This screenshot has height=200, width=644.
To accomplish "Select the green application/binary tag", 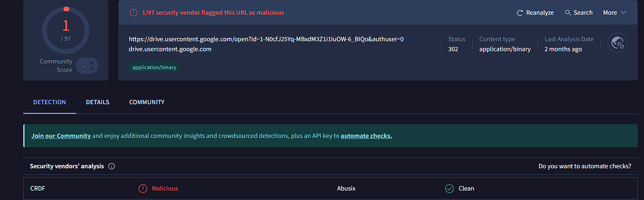I will click(154, 67).
